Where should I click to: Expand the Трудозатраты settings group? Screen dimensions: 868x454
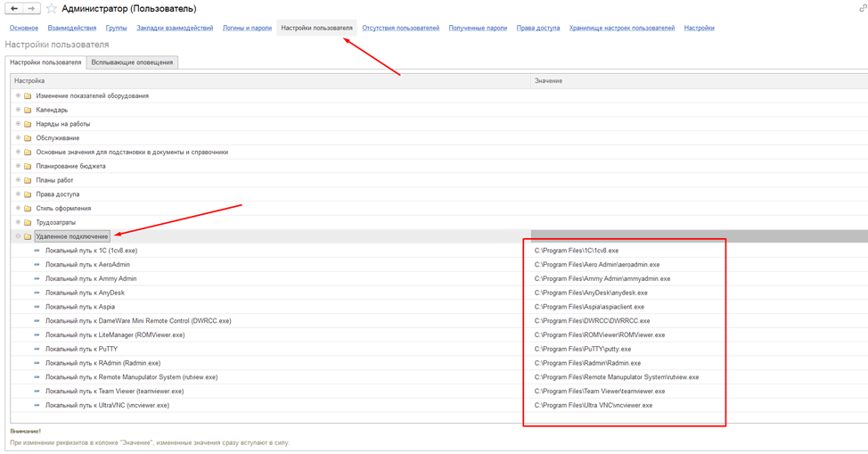[18, 222]
